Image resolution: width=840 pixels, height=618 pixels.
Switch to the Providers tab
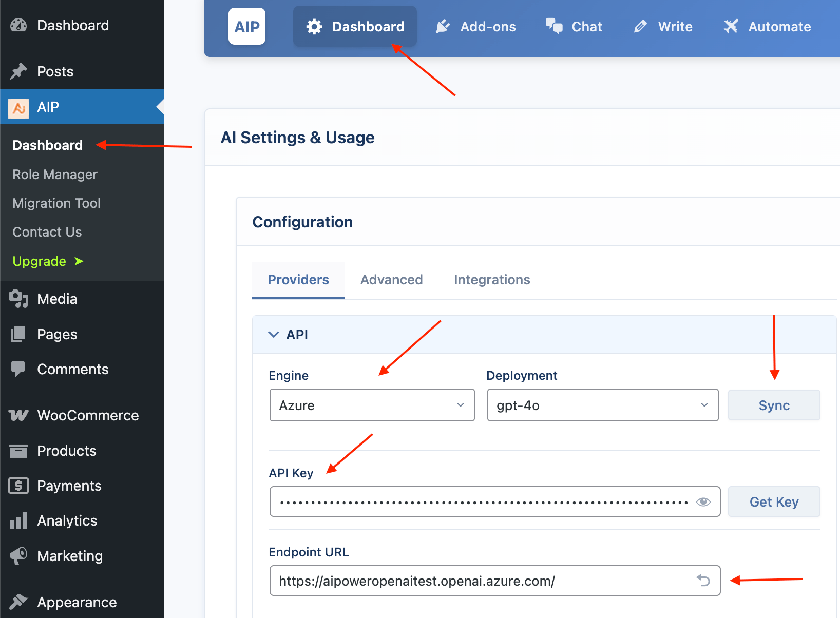pos(298,280)
